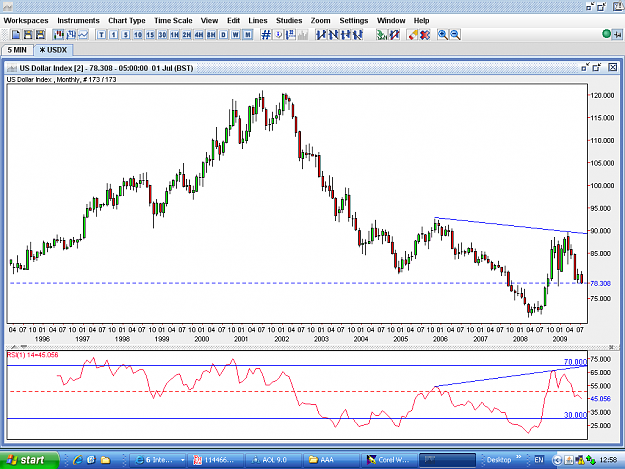Click the first trend line drawing tool
The height and width of the screenshot is (469, 625).
[321, 35]
